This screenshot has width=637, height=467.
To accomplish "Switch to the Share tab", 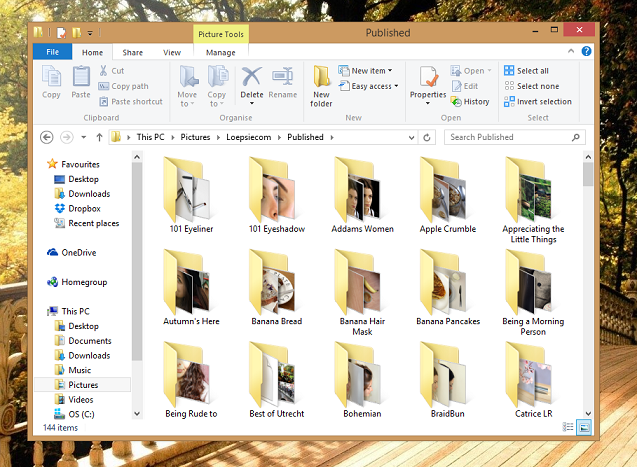I will (132, 52).
